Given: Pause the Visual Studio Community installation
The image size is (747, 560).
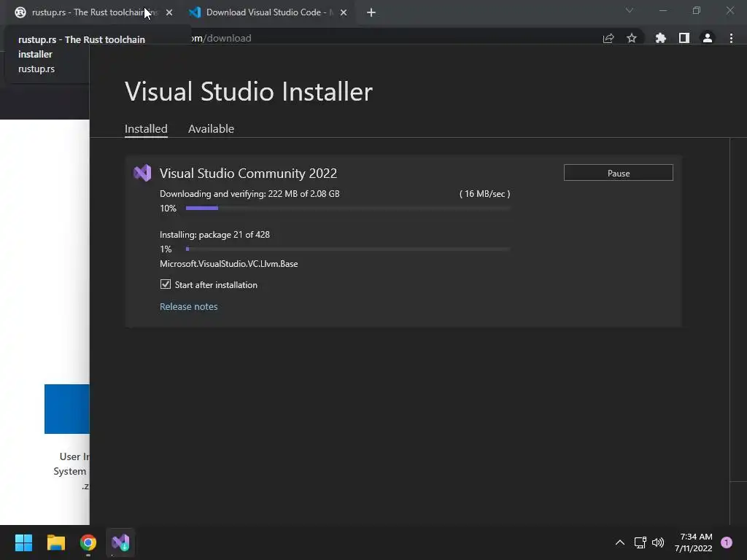Looking at the screenshot, I should (619, 173).
